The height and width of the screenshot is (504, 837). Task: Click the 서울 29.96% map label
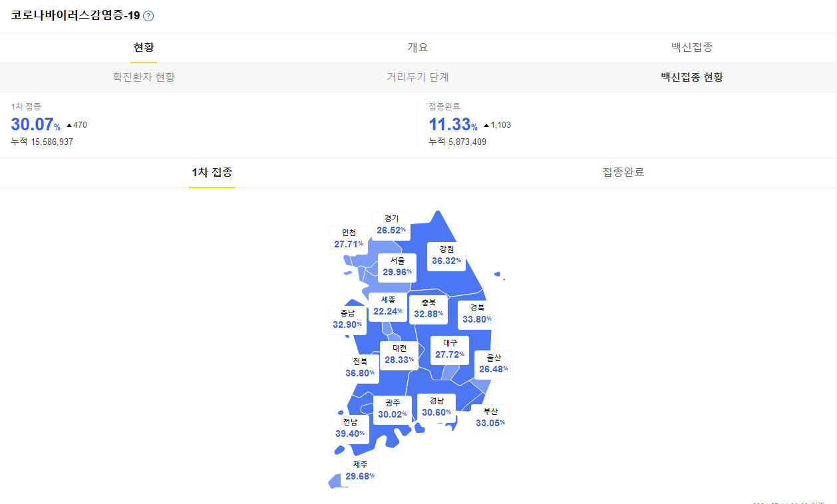click(x=397, y=267)
